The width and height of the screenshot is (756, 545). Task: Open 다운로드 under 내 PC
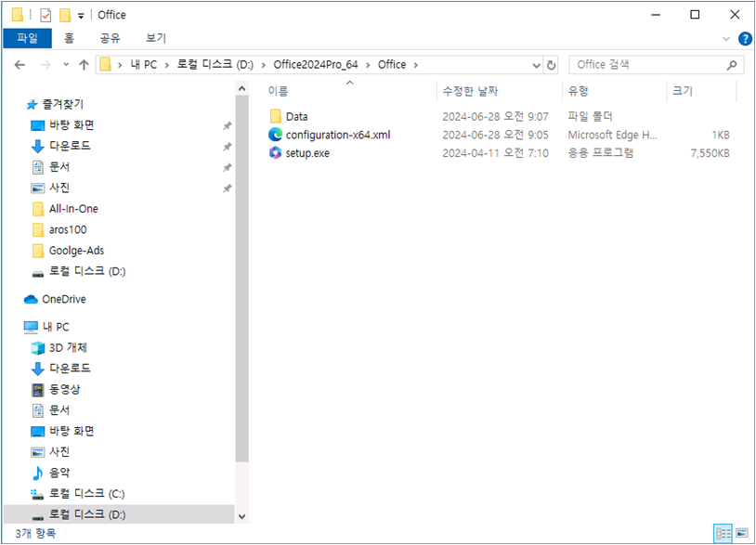tap(60, 369)
